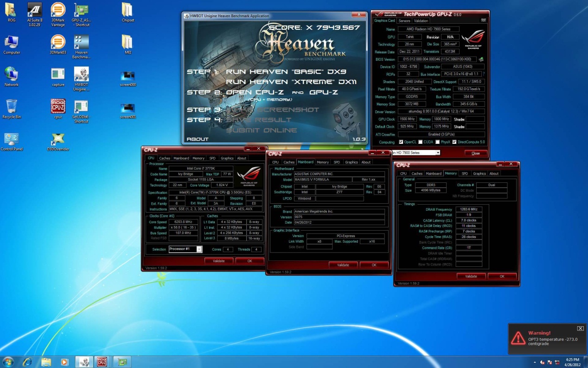Launch 3DMark03 from the desktop

(x=58, y=45)
